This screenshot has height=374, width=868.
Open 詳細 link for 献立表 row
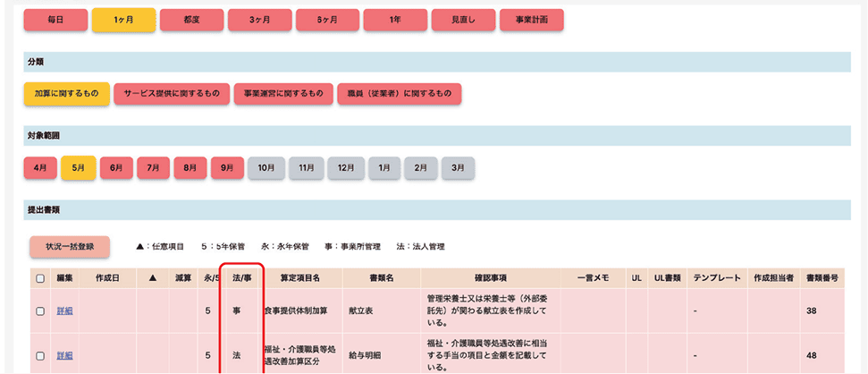64,311
